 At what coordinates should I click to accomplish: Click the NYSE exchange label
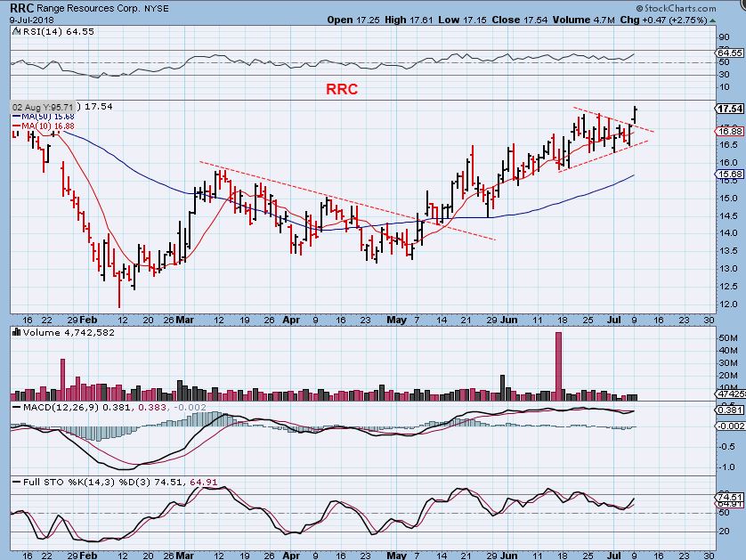[157, 9]
